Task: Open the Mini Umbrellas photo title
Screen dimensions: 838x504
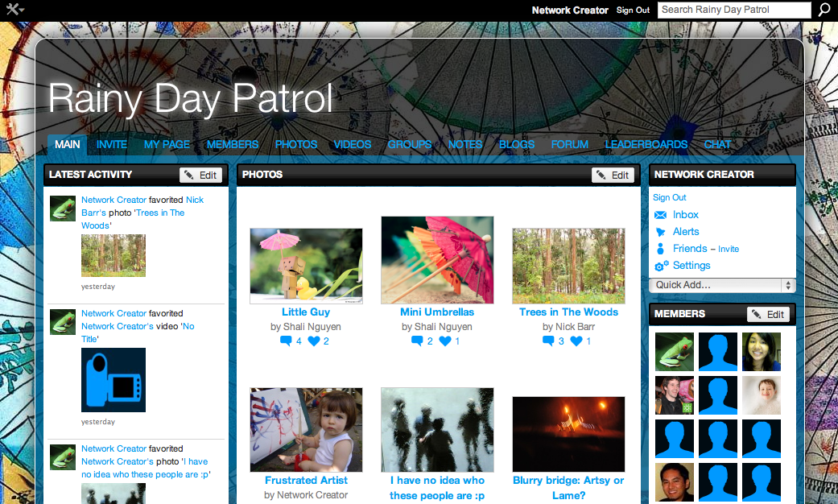Action: point(437,312)
